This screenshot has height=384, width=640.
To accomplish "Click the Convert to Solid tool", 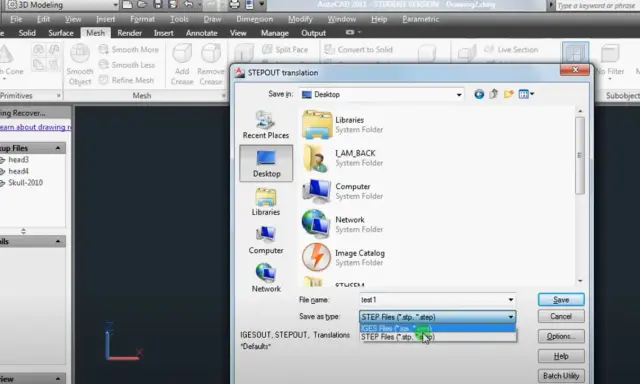I will click(x=358, y=49).
